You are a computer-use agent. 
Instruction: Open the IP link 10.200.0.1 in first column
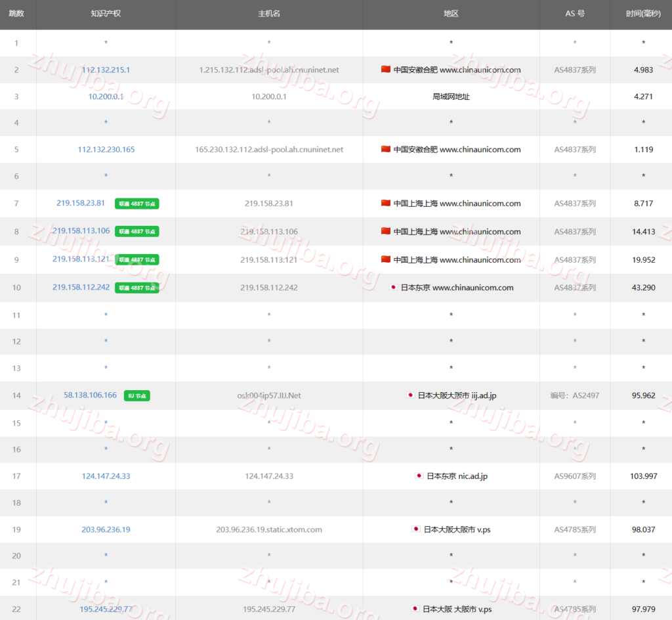click(106, 97)
